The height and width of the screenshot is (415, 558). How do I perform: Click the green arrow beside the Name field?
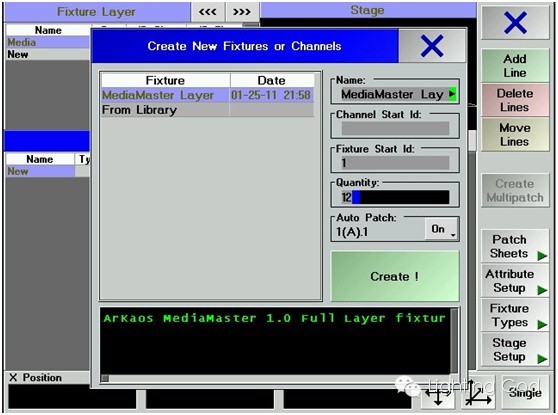tap(452, 94)
